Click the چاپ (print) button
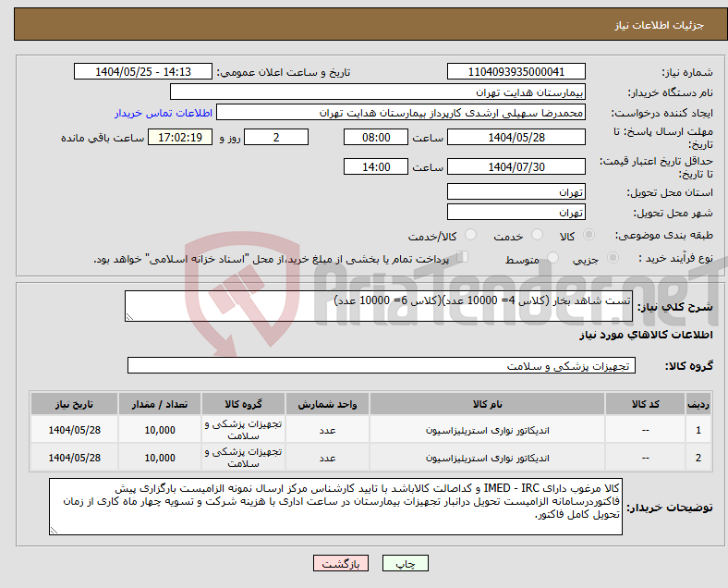This screenshot has height=588, width=728. tap(405, 563)
